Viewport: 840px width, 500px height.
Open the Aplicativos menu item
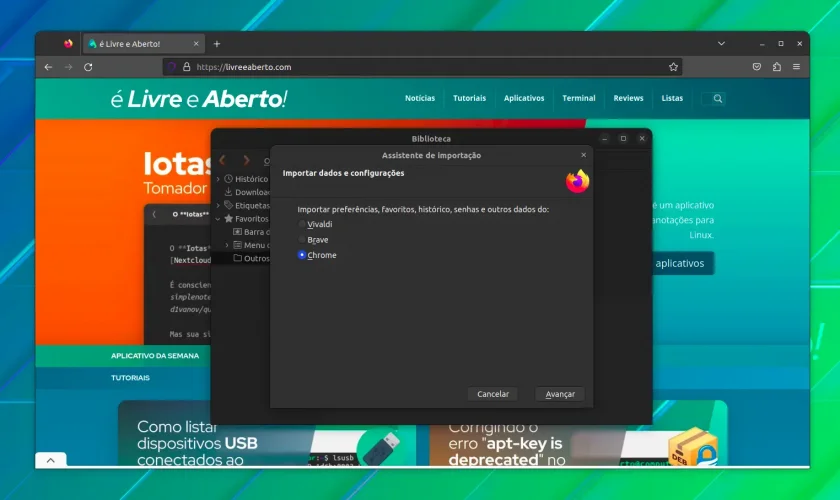coord(524,98)
